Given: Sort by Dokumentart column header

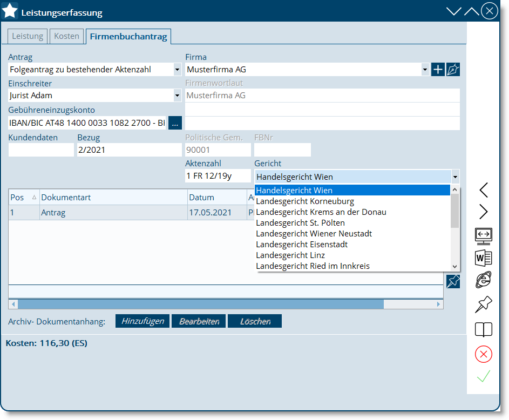Looking at the screenshot, I should pyautogui.click(x=113, y=198).
